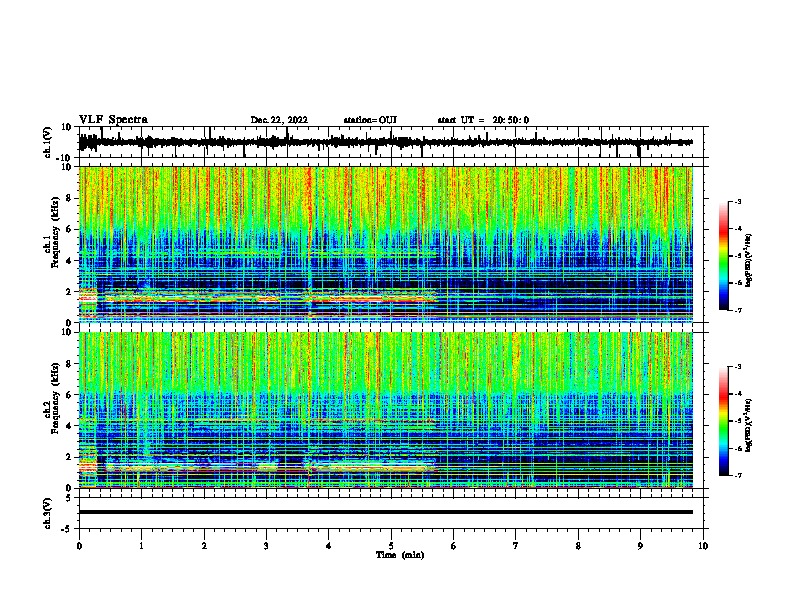Click the 6 kHz tick label on ch.1 spectrogram
The image size is (792, 612).
pos(70,229)
